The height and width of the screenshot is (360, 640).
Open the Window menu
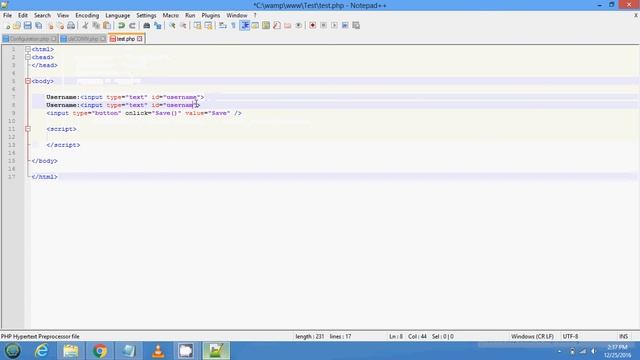click(237, 16)
